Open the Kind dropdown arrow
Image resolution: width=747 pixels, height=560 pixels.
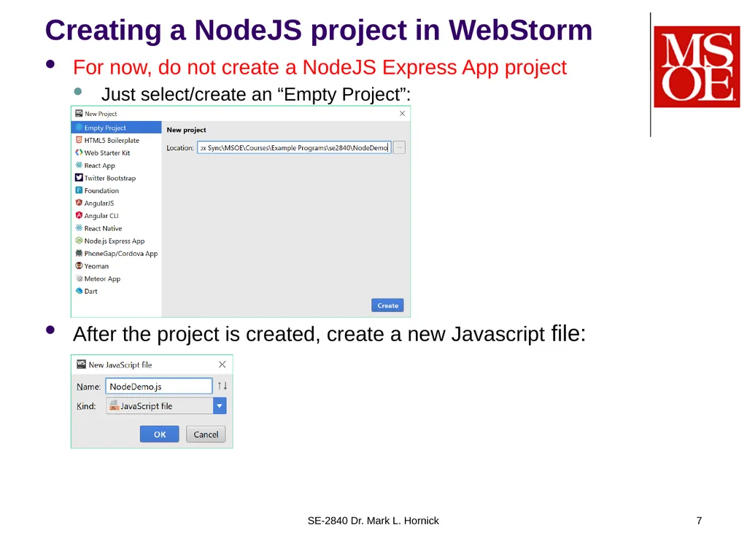click(x=220, y=406)
